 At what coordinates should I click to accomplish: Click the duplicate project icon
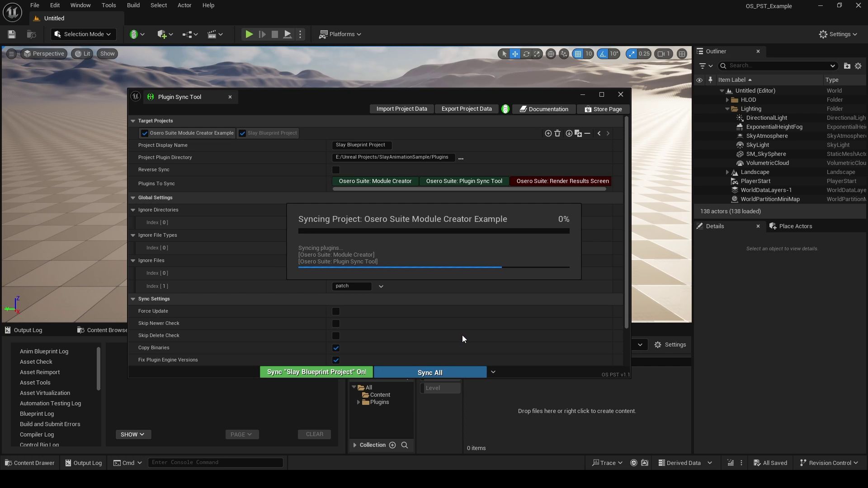(578, 133)
